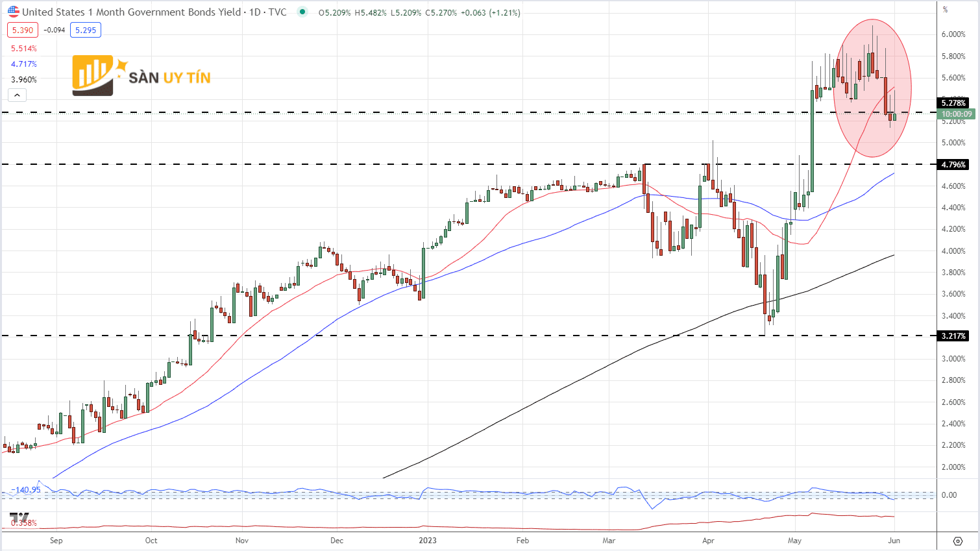Click the Sep label on time axis
Image resolution: width=980 pixels, height=551 pixels.
[x=56, y=540]
